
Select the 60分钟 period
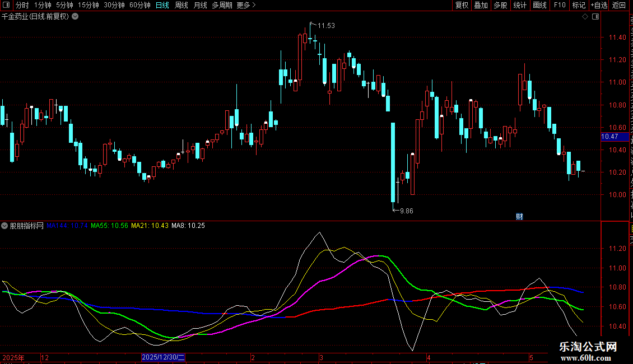click(x=140, y=5)
